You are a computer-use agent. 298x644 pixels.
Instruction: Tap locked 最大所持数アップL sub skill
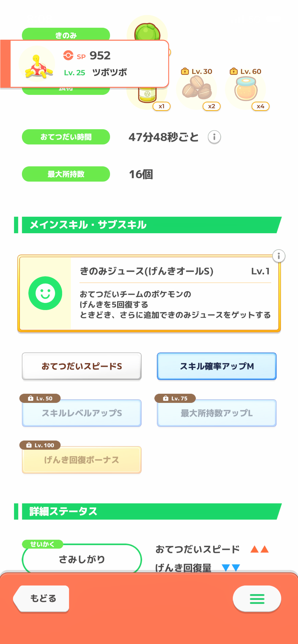pos(216,413)
